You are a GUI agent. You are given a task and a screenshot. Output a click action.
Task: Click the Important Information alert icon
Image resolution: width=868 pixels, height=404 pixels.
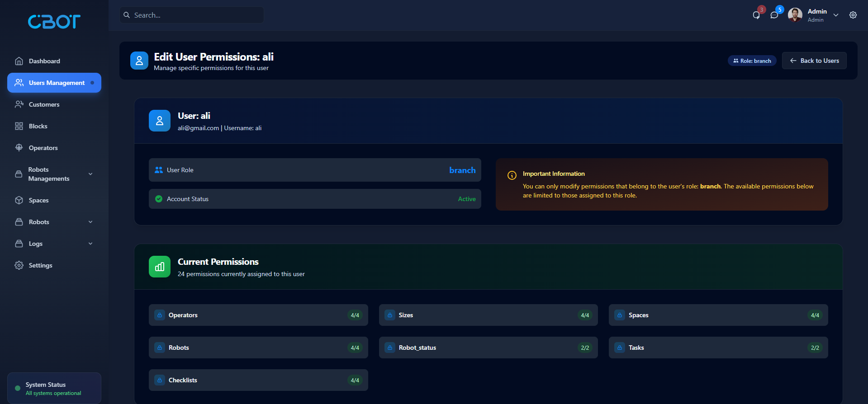(x=512, y=175)
